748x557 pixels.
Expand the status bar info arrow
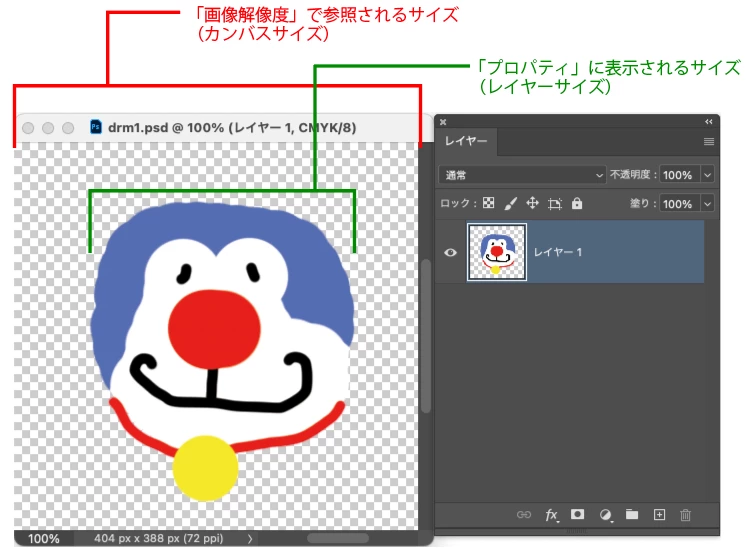(250, 538)
